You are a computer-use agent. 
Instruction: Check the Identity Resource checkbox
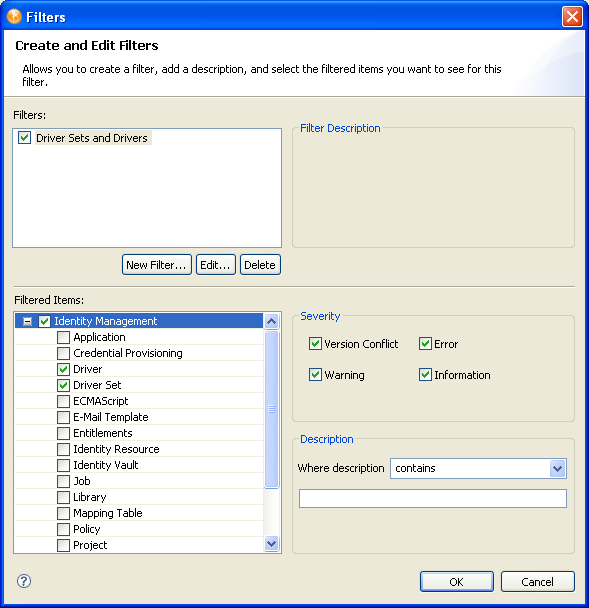[x=63, y=449]
